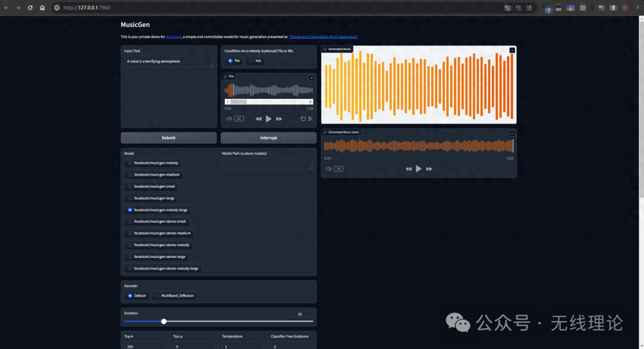Interrupt the running generation
Screen dimensions: 644x349
268,138
